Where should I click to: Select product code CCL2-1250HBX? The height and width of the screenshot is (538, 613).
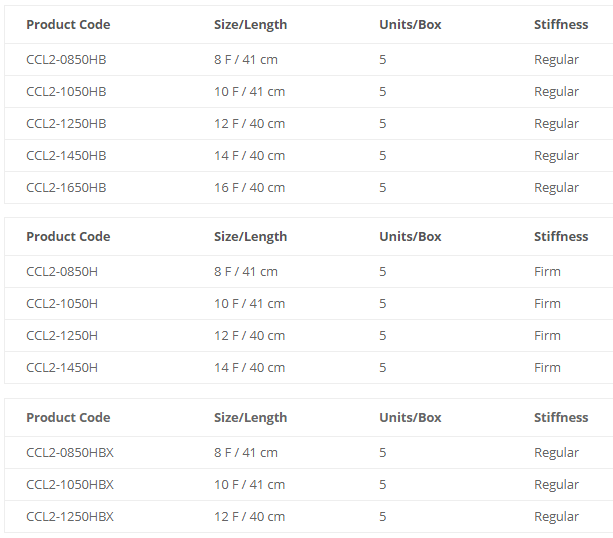pos(70,517)
